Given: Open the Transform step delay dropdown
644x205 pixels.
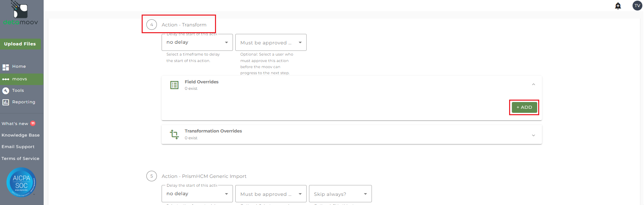Looking at the screenshot, I should [x=197, y=42].
